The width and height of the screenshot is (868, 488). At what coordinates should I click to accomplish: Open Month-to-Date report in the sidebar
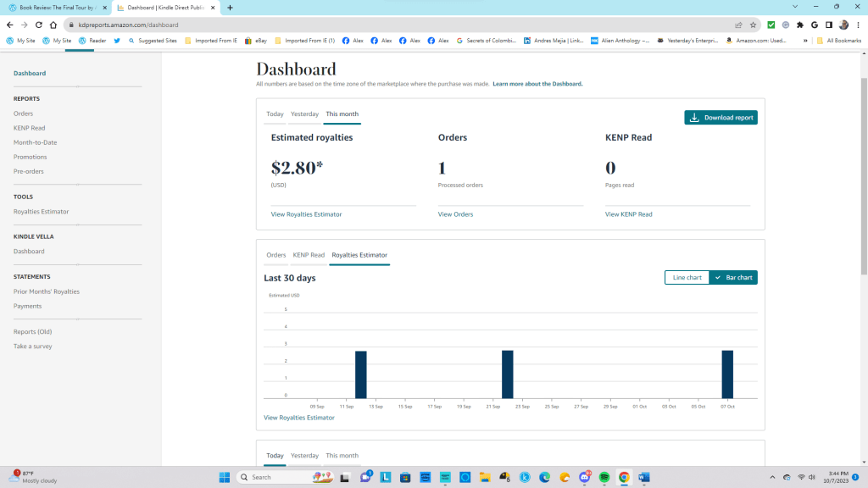click(x=35, y=142)
